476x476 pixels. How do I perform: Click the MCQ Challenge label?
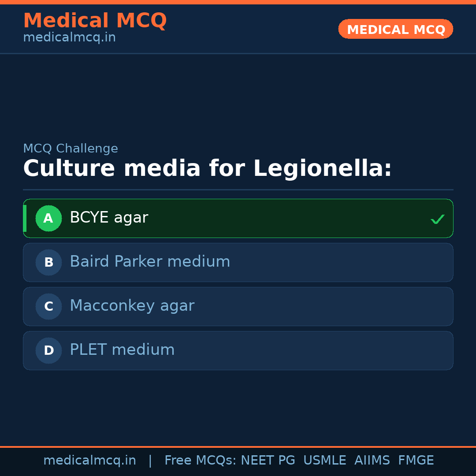pyautogui.click(x=71, y=149)
